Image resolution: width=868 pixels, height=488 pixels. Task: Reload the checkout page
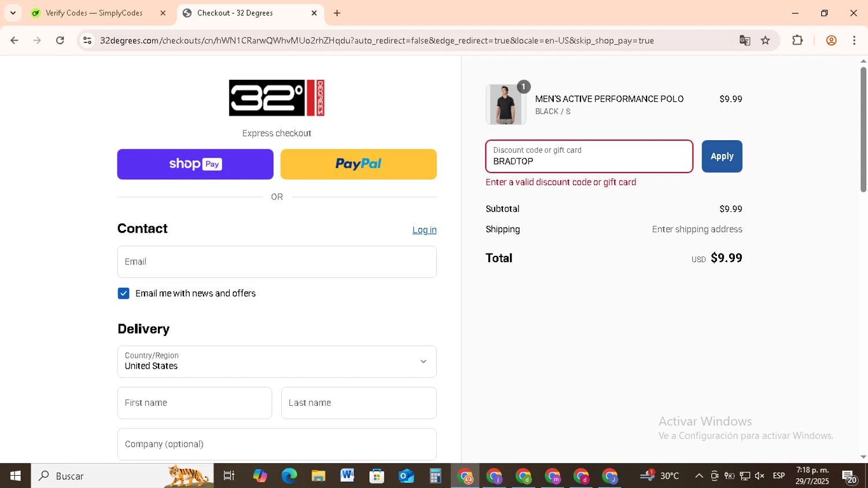pos(60,41)
